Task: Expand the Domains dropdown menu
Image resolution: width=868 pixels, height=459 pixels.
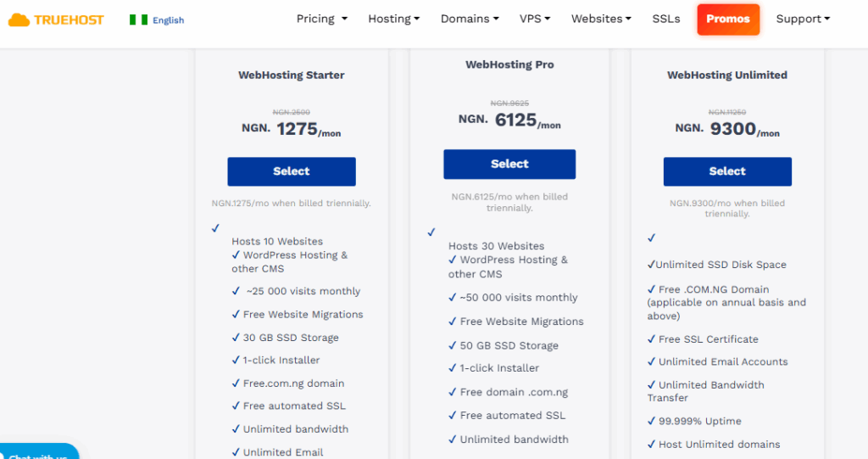Action: (x=470, y=19)
